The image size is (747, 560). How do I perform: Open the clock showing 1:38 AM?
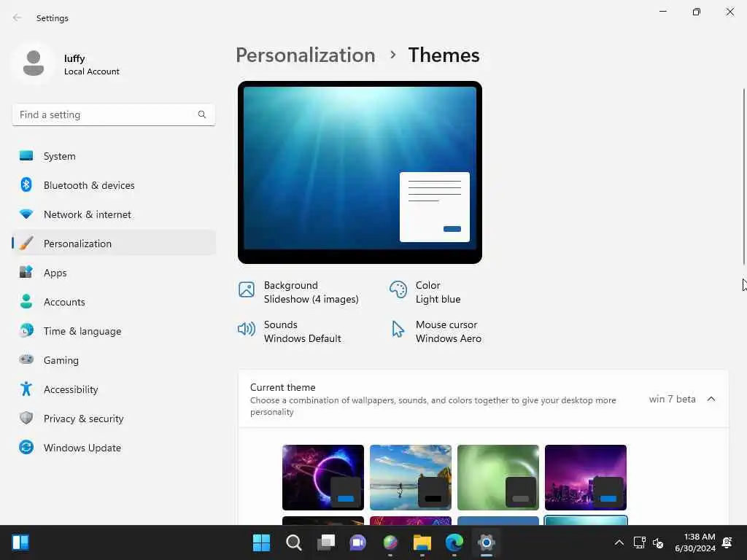pyautogui.click(x=695, y=542)
